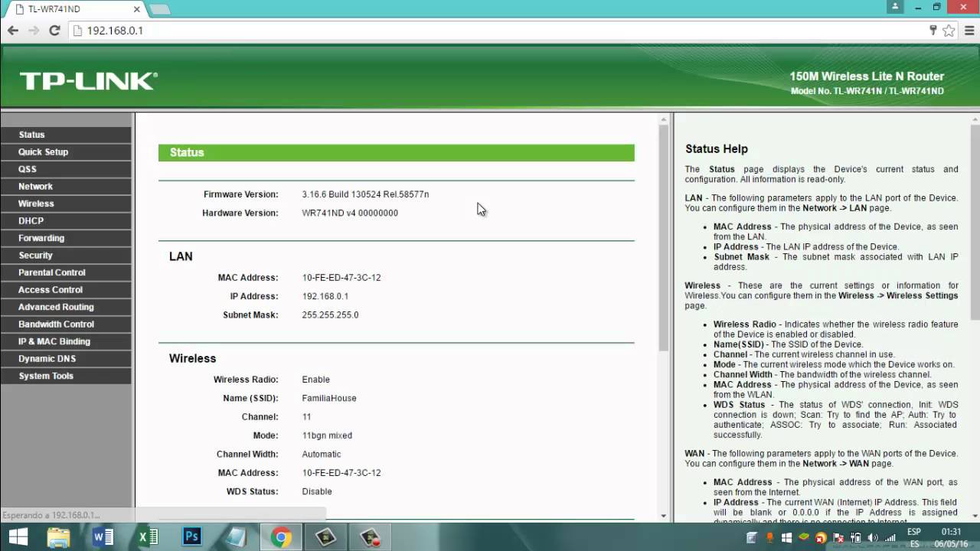This screenshot has height=551, width=980.
Task: Click the volume speaker tray icon
Action: (873, 538)
